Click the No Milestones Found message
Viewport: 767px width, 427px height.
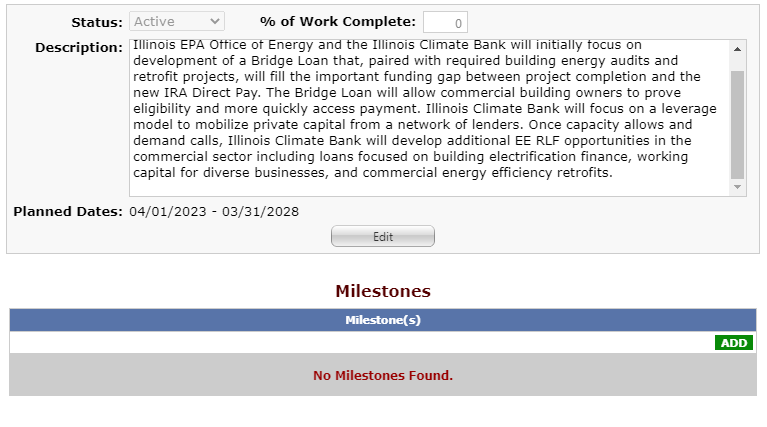point(383,376)
